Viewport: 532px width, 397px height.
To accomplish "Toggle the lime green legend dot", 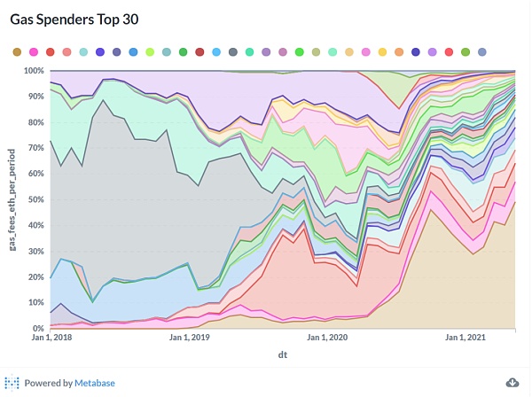I will tap(150, 52).
